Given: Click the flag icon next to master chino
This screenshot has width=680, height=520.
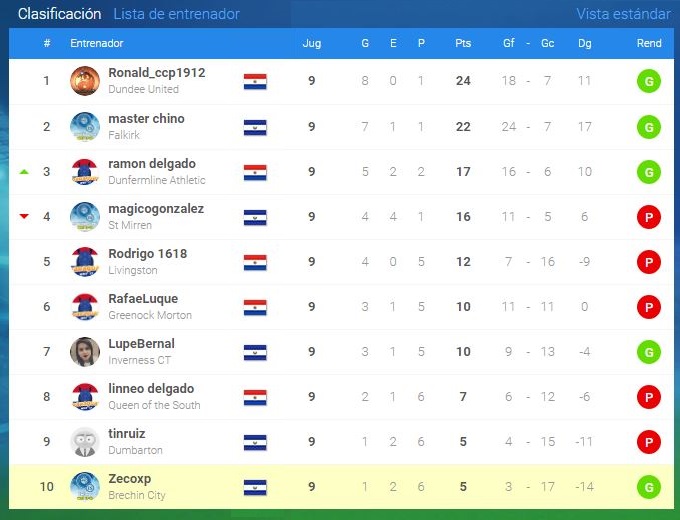Looking at the screenshot, I should coord(255,128).
